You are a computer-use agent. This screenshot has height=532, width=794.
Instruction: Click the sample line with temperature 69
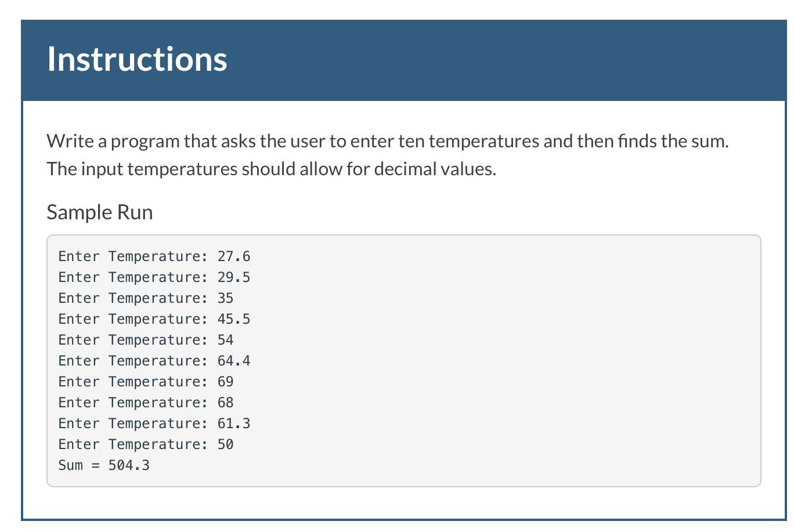coord(146,382)
